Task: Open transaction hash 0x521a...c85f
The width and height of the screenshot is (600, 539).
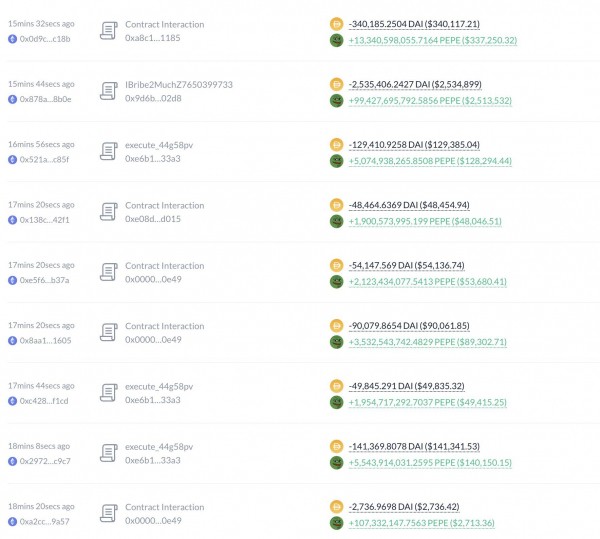Action: pyautogui.click(x=46, y=159)
